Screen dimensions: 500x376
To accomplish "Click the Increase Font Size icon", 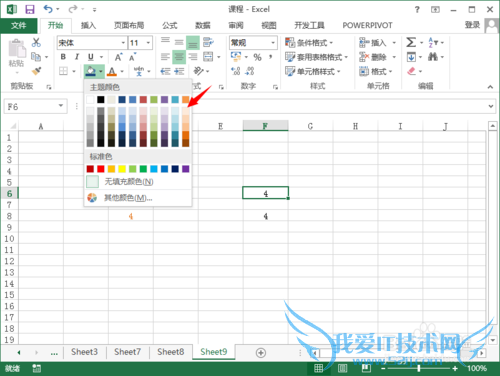I will click(119, 57).
